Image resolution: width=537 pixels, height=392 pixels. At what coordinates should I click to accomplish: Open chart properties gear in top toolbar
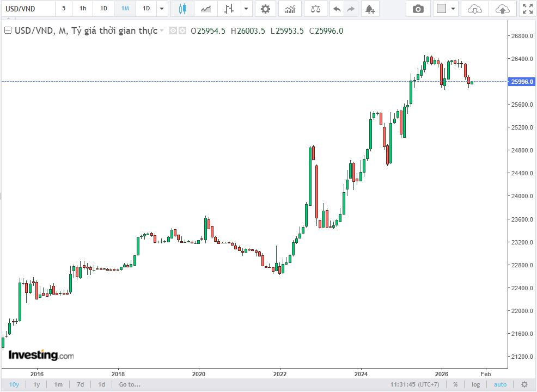(x=265, y=9)
